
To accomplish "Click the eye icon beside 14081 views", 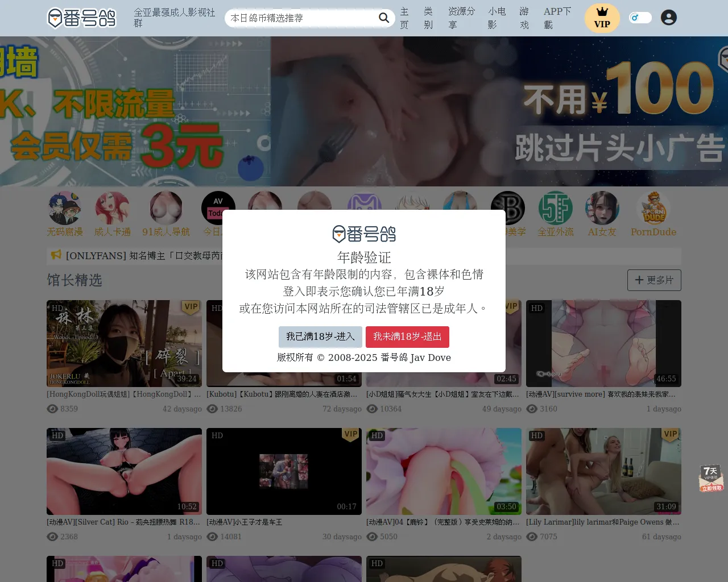I will (212, 537).
